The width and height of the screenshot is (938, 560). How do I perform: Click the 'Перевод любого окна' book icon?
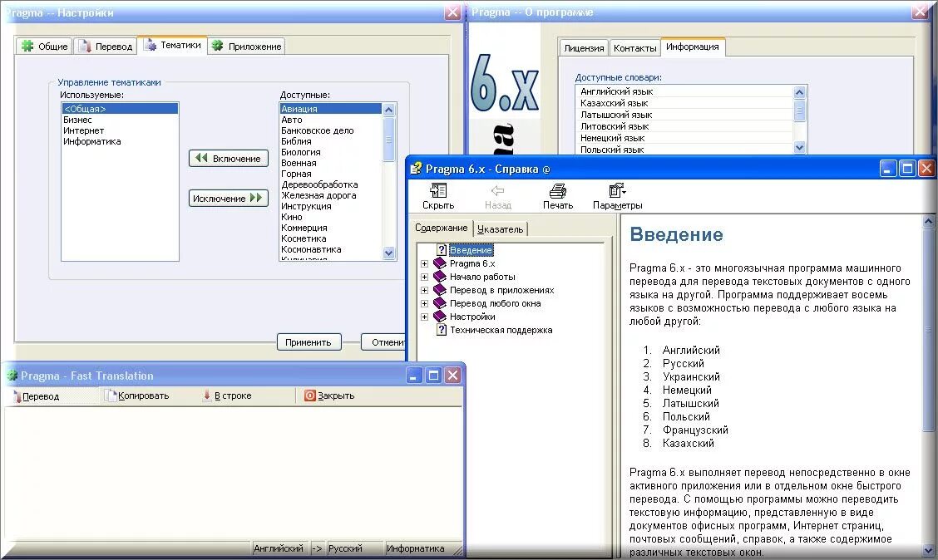click(x=440, y=303)
